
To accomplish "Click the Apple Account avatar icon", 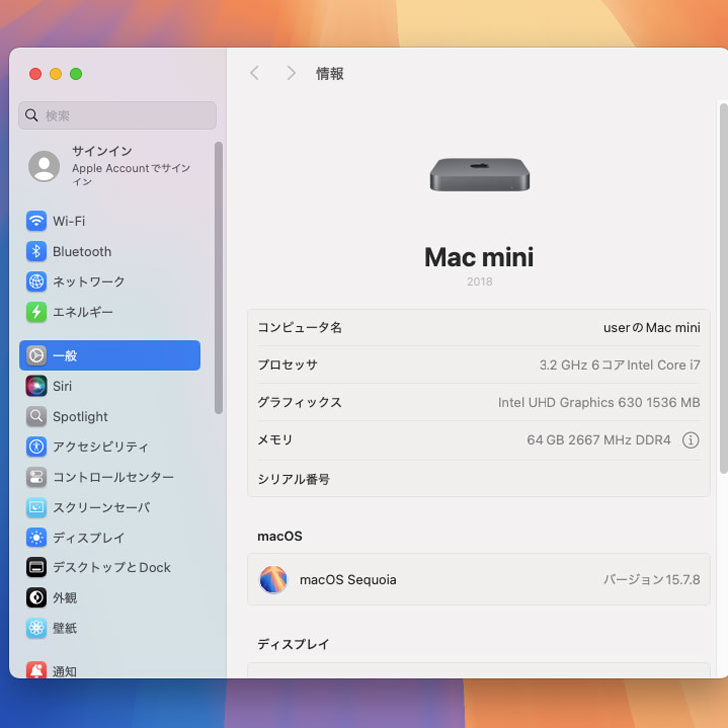I will click(x=44, y=166).
